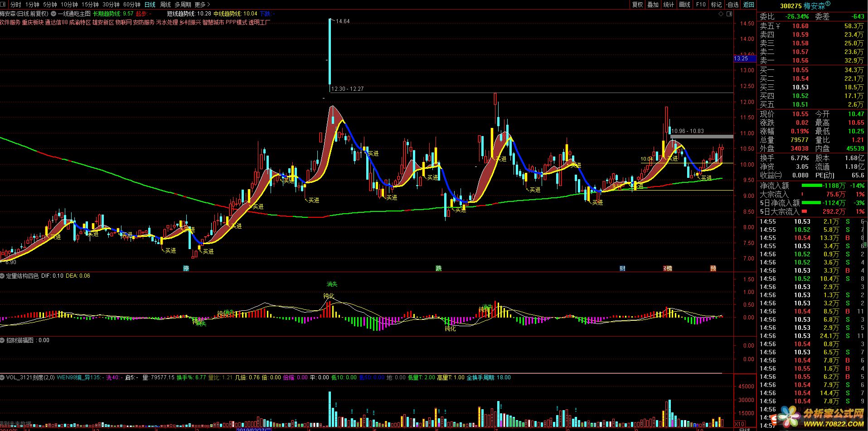Click the 买一 bid price 10.55

800,70
